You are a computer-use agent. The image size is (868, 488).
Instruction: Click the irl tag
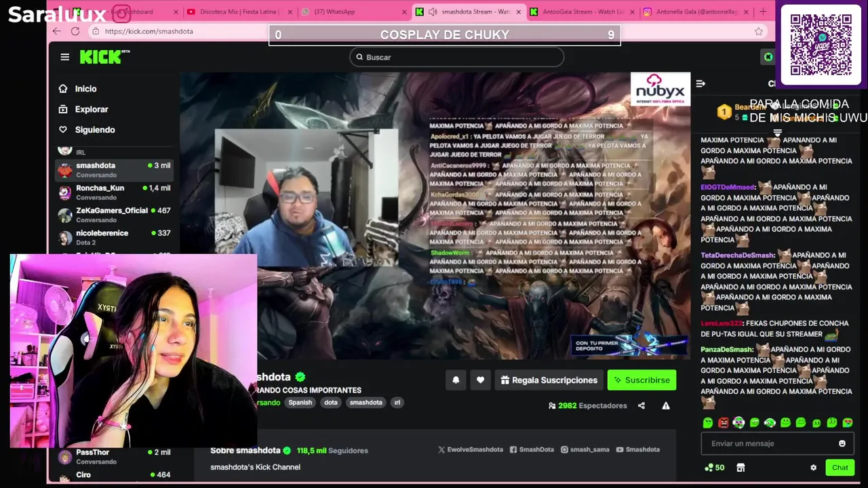(x=397, y=403)
